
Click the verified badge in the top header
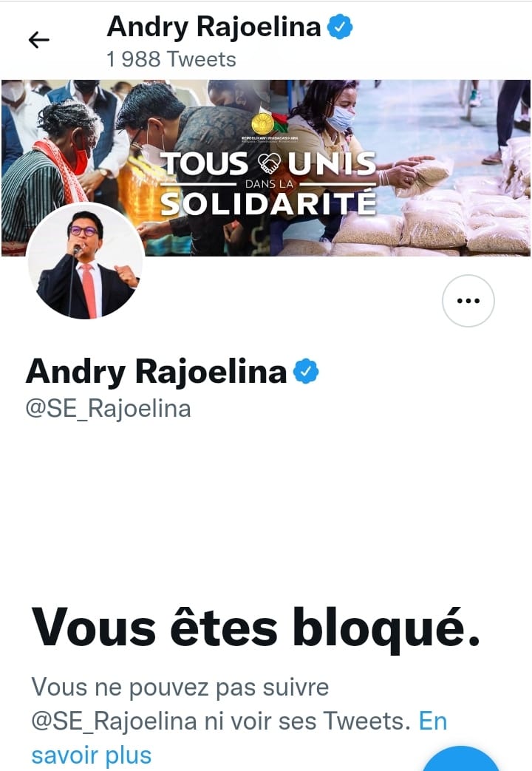tap(340, 27)
